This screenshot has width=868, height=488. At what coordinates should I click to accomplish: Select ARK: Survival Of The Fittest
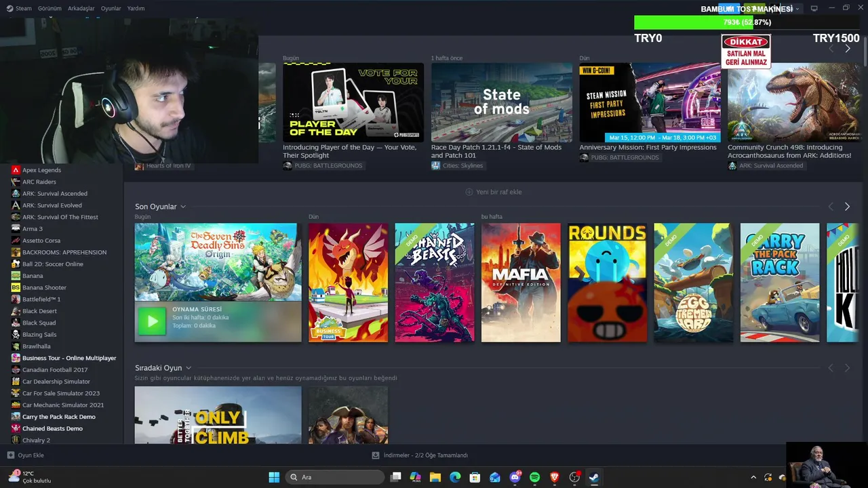pyautogui.click(x=60, y=217)
